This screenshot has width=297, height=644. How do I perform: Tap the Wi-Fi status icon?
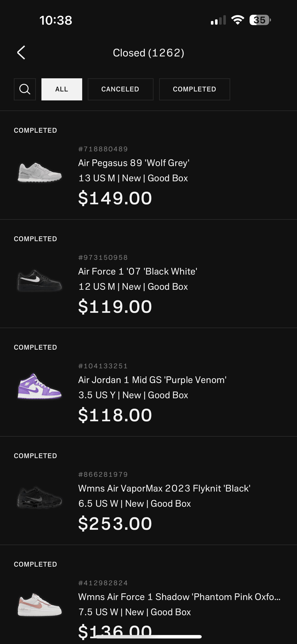point(238,20)
